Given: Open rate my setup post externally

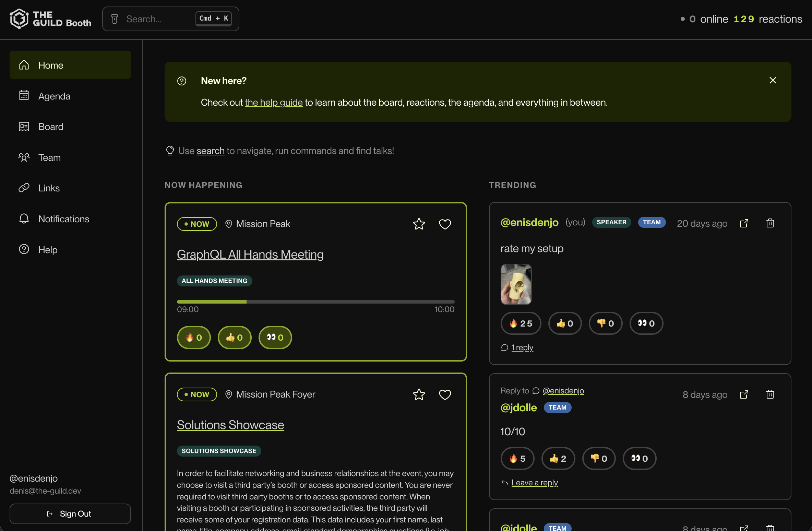Looking at the screenshot, I should (x=744, y=223).
